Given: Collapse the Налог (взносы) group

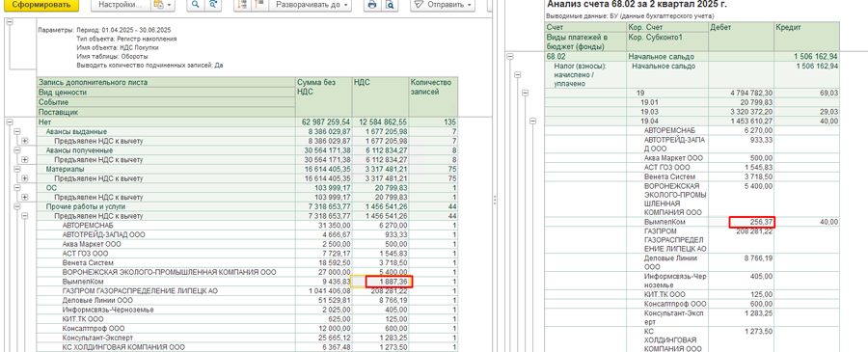Looking at the screenshot, I should coord(518,73).
